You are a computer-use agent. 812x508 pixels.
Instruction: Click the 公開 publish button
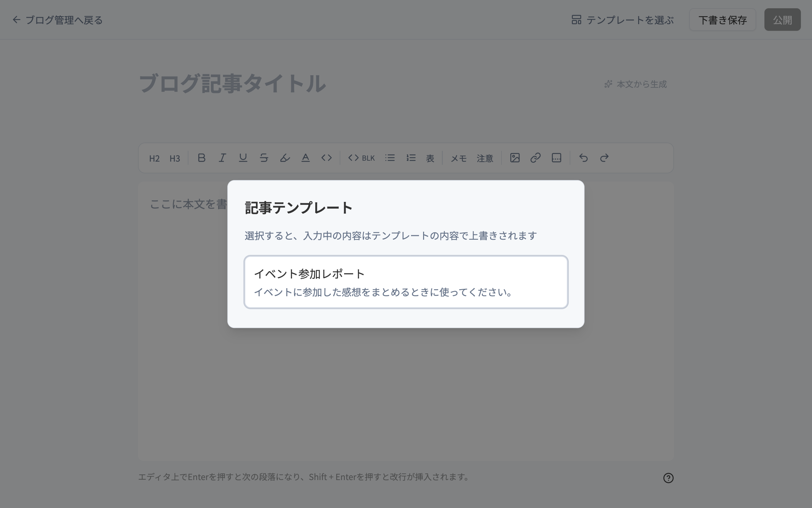pos(782,20)
